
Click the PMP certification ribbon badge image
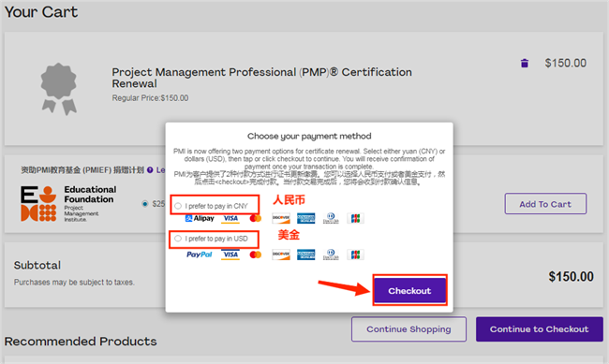pos(59,89)
